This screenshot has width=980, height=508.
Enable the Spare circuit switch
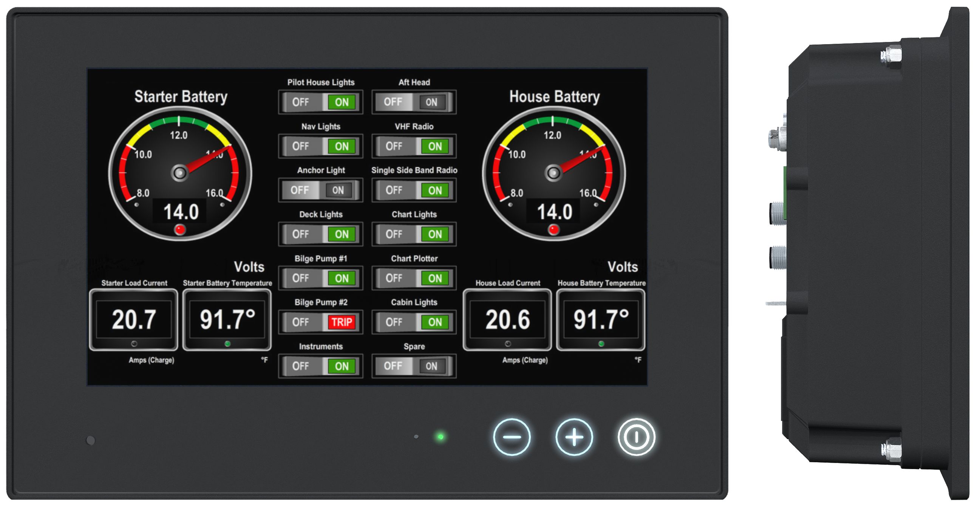tap(431, 366)
